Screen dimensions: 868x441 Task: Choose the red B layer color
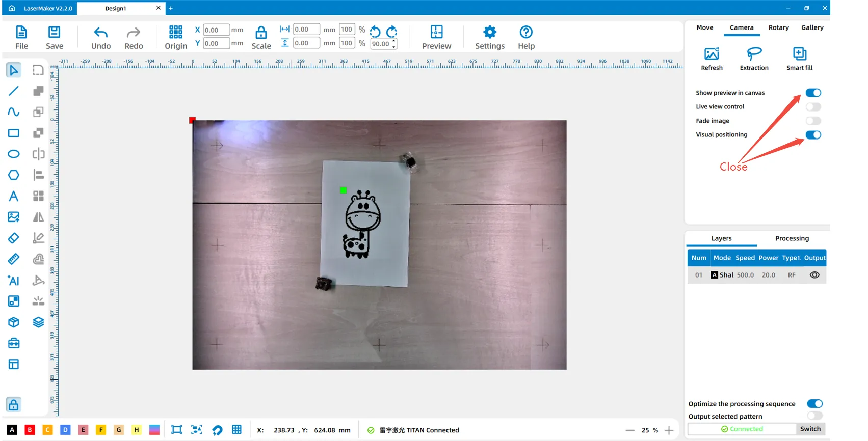(x=30, y=430)
